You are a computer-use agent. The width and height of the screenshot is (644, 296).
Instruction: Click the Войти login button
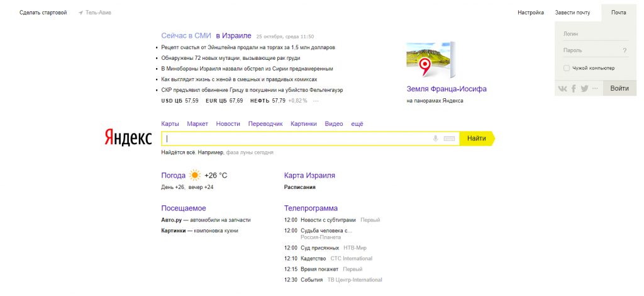click(619, 88)
